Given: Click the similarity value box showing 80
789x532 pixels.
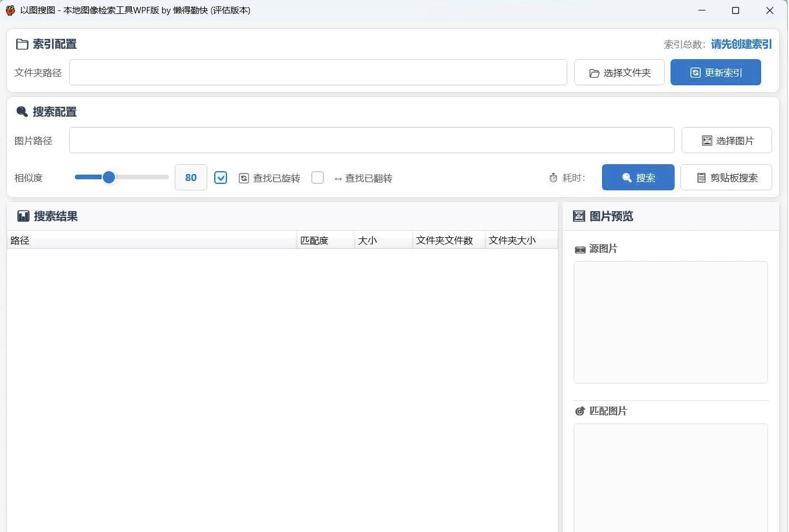Looking at the screenshot, I should (x=191, y=178).
